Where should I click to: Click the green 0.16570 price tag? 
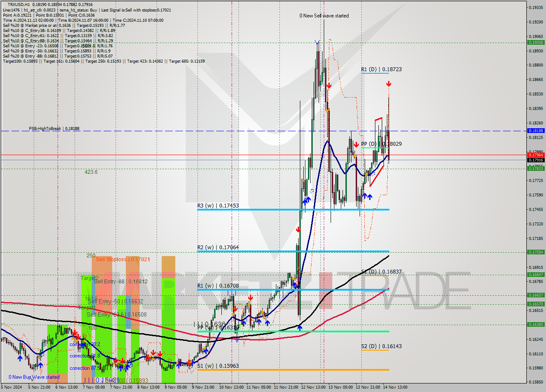click(536, 304)
